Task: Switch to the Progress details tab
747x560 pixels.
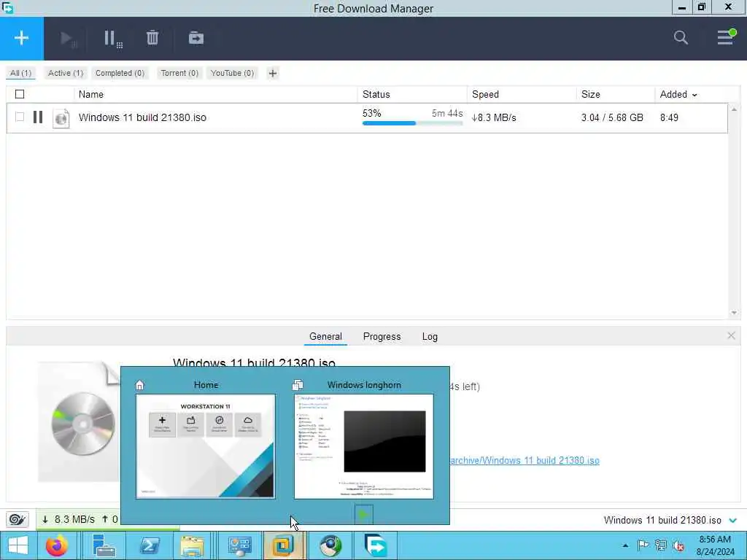Action: click(382, 336)
